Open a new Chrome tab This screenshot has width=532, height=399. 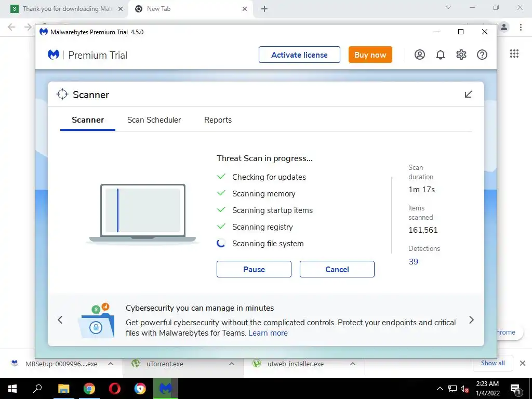click(264, 9)
